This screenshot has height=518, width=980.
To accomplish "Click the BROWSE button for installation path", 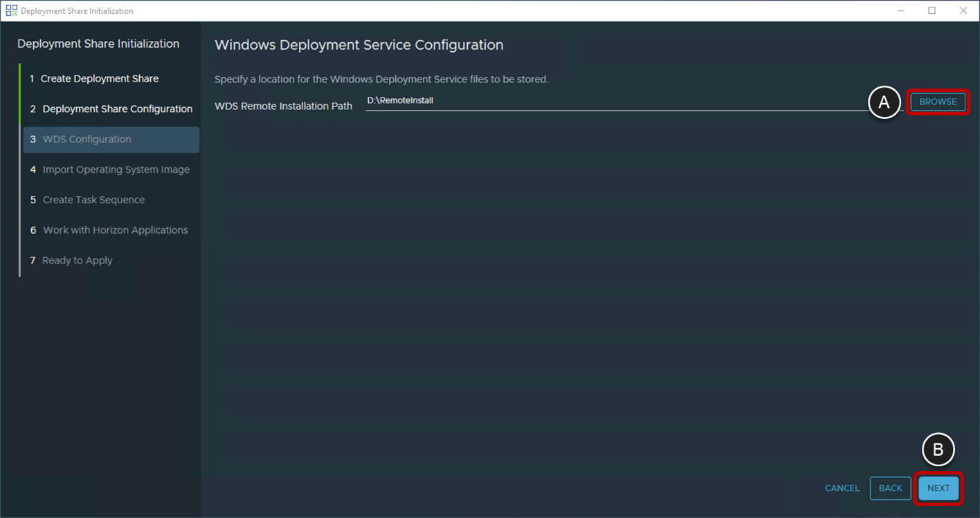I will (938, 101).
